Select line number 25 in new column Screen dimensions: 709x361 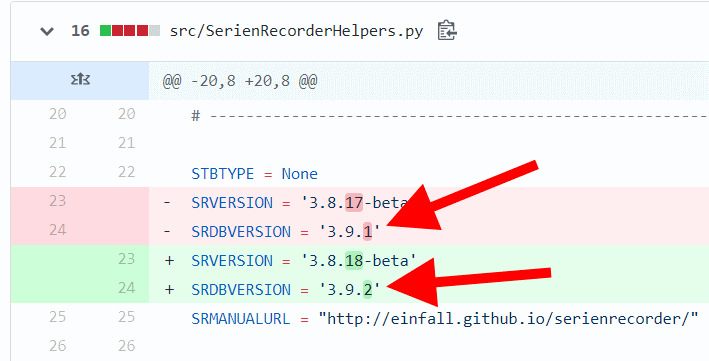127,317
